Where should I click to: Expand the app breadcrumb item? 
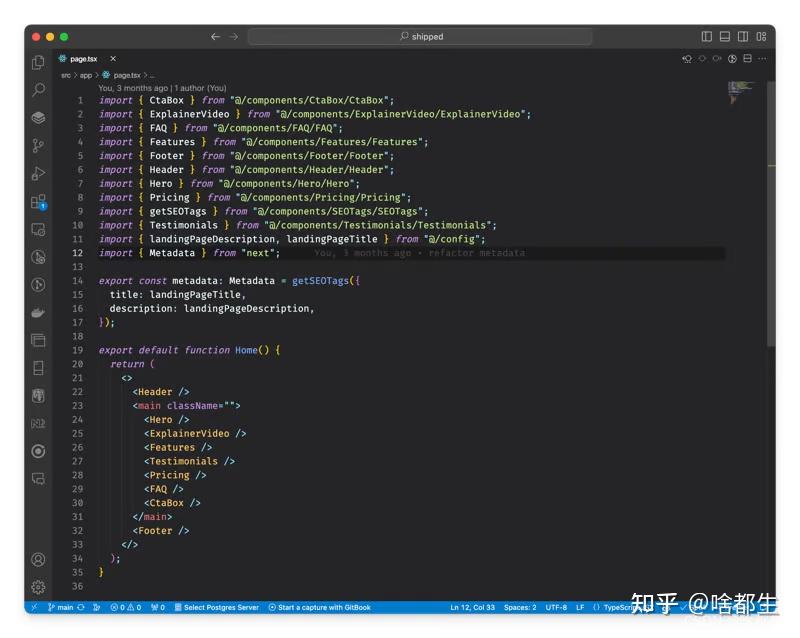coord(85,74)
